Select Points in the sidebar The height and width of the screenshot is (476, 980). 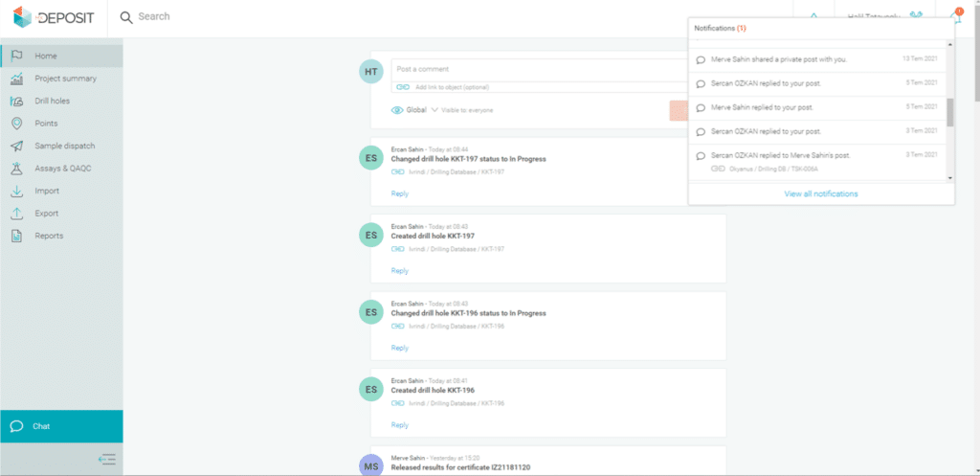pyautogui.click(x=46, y=124)
